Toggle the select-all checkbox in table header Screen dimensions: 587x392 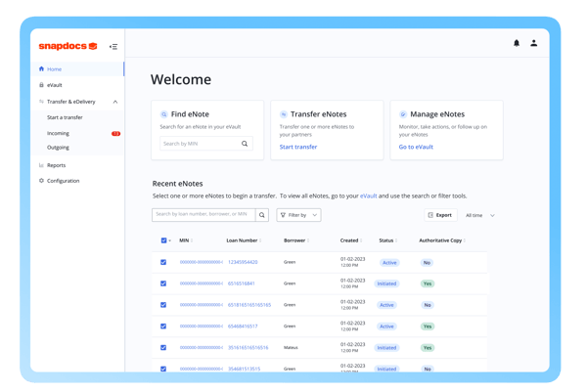163,240
